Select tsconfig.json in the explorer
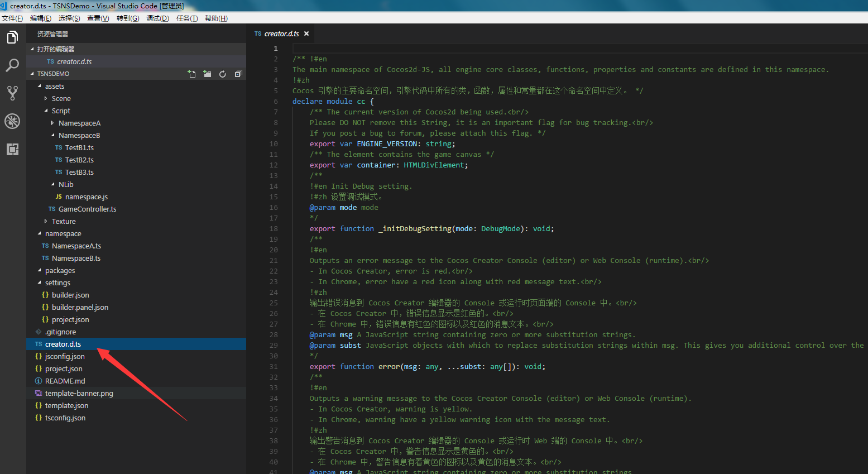The height and width of the screenshot is (474, 868). point(65,418)
